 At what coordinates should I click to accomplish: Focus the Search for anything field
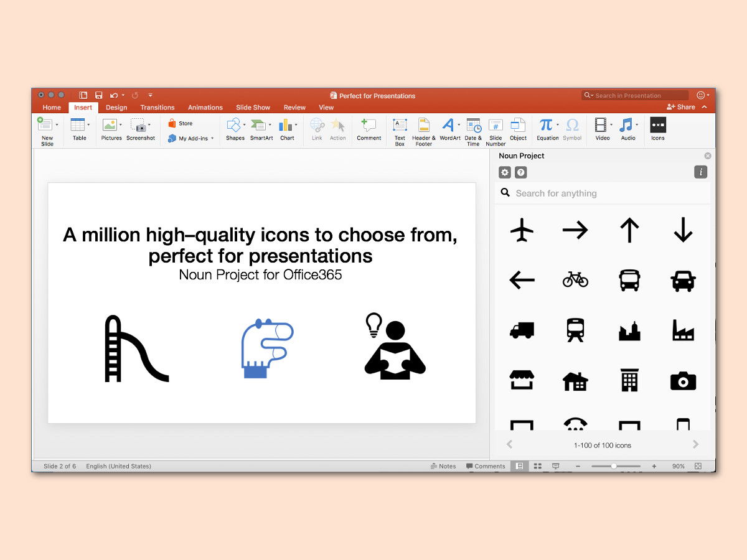click(603, 194)
